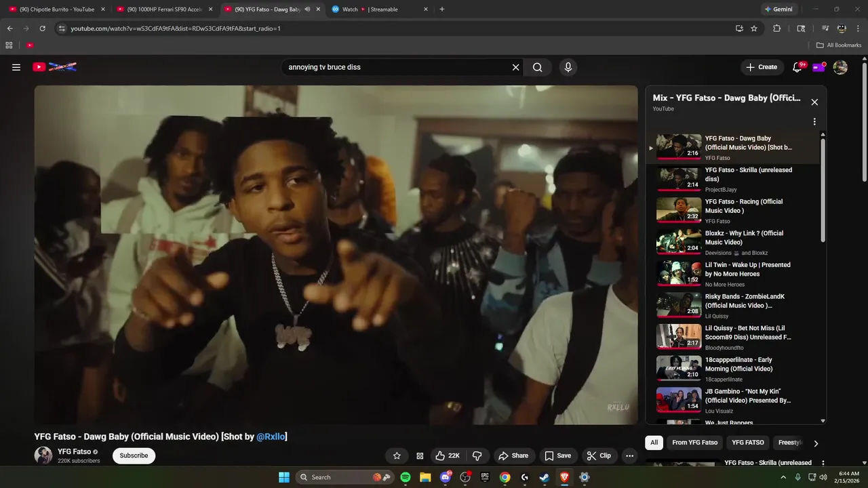This screenshot has width=868, height=488.
Task: Click the star icon left of Like
Action: (397, 455)
